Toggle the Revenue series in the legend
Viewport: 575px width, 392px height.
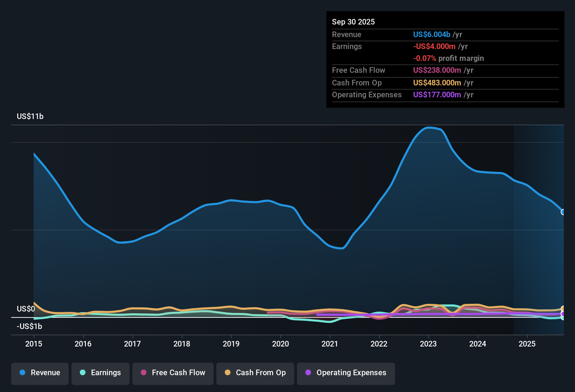click(40, 373)
